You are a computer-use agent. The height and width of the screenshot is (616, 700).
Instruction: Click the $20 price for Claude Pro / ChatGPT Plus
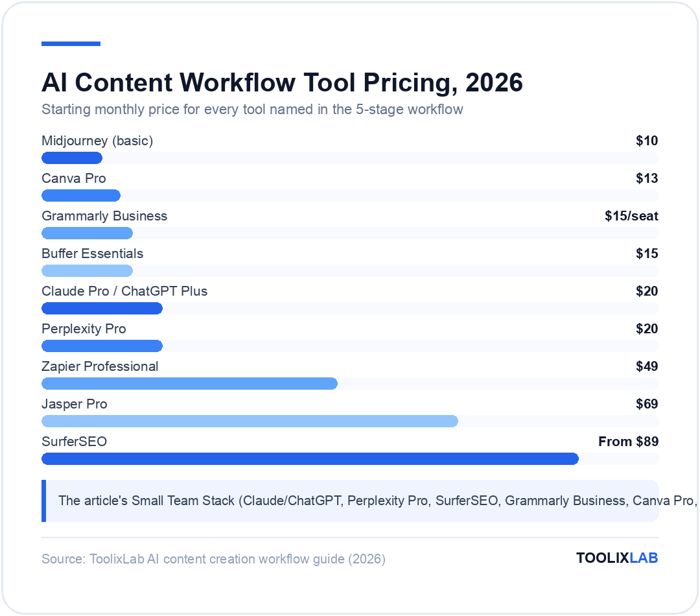tap(647, 290)
